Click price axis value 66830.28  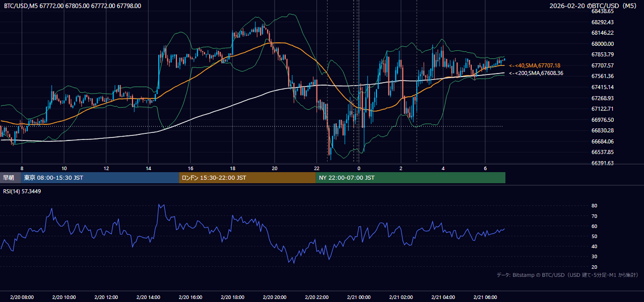(602, 130)
